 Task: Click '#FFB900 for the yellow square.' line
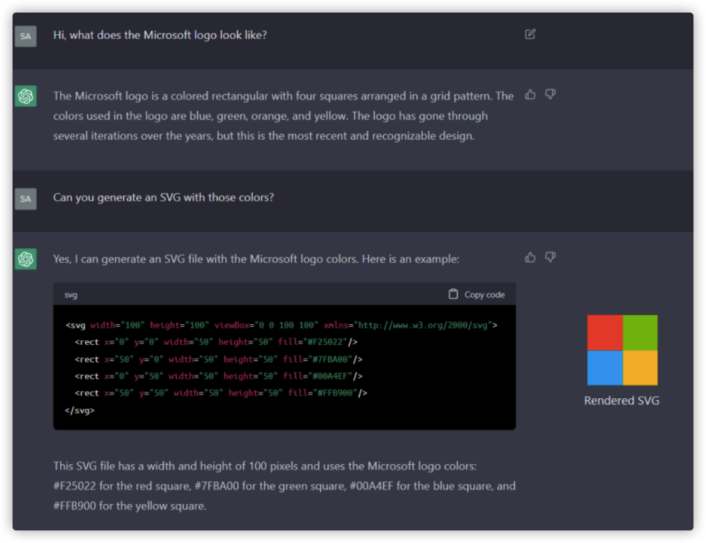coord(130,506)
